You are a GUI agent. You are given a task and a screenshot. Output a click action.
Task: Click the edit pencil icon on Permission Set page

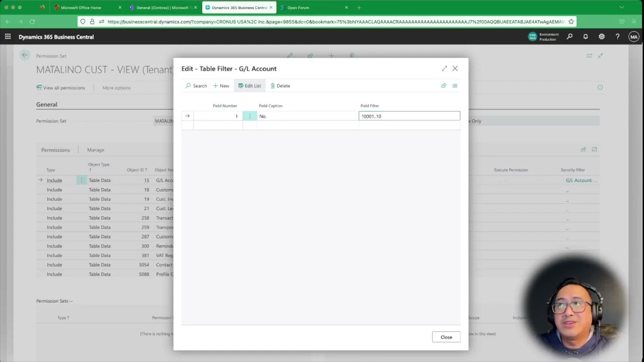click(290, 55)
